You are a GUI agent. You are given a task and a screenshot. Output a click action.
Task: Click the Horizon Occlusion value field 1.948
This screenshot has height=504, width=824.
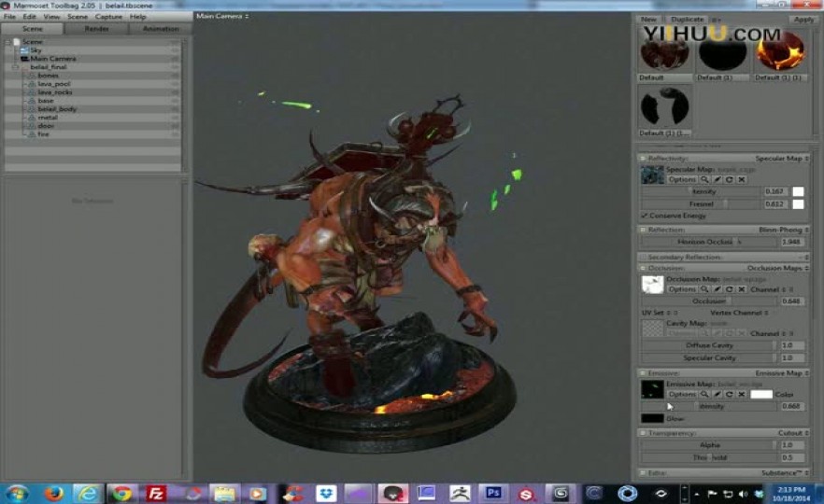click(x=791, y=242)
